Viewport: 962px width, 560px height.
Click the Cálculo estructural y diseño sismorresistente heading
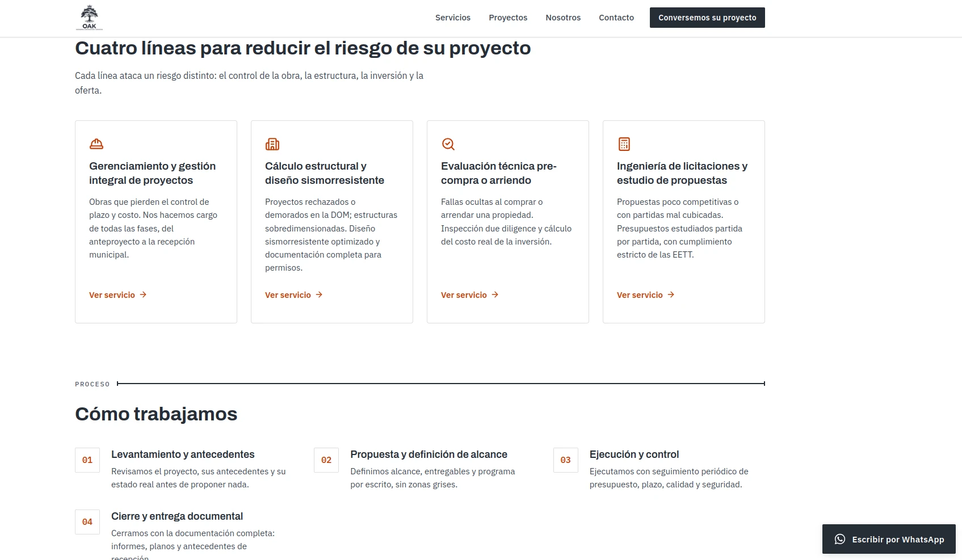[x=325, y=173]
